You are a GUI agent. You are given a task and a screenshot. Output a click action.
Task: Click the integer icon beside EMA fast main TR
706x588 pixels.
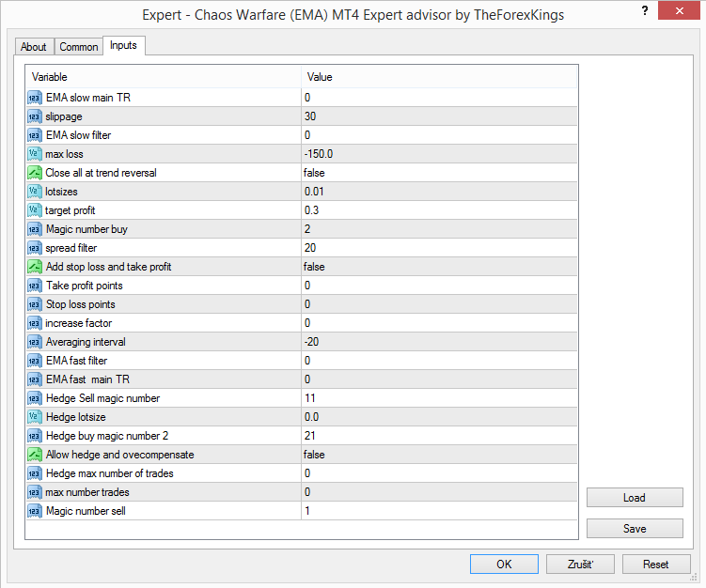pyautogui.click(x=35, y=379)
